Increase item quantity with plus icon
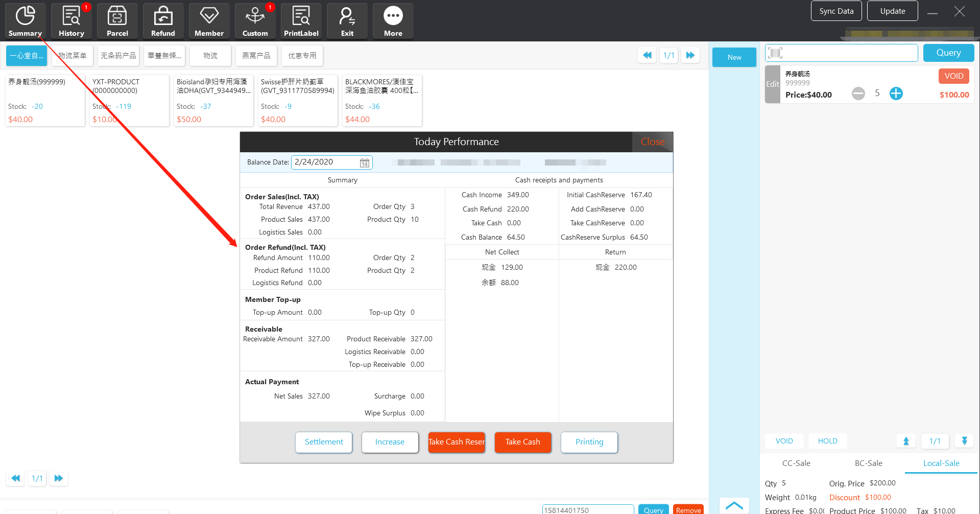The width and height of the screenshot is (980, 514). [x=896, y=94]
